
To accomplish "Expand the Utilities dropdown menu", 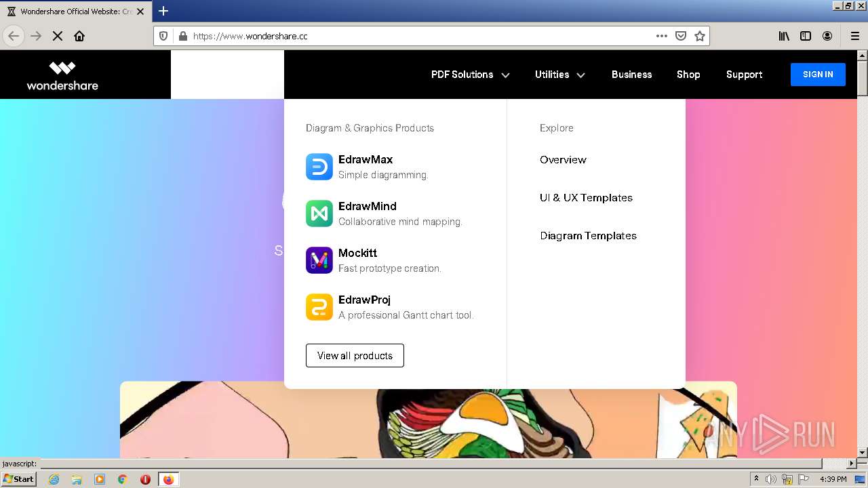I will tap(560, 75).
